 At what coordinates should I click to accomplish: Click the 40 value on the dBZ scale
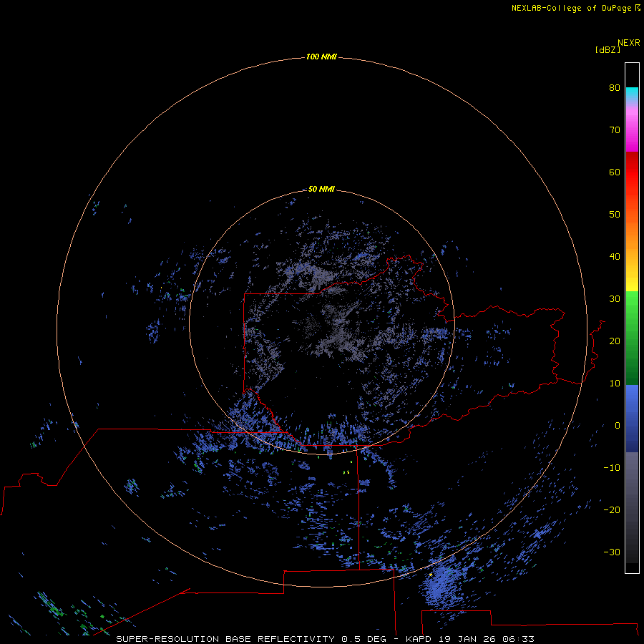615,257
